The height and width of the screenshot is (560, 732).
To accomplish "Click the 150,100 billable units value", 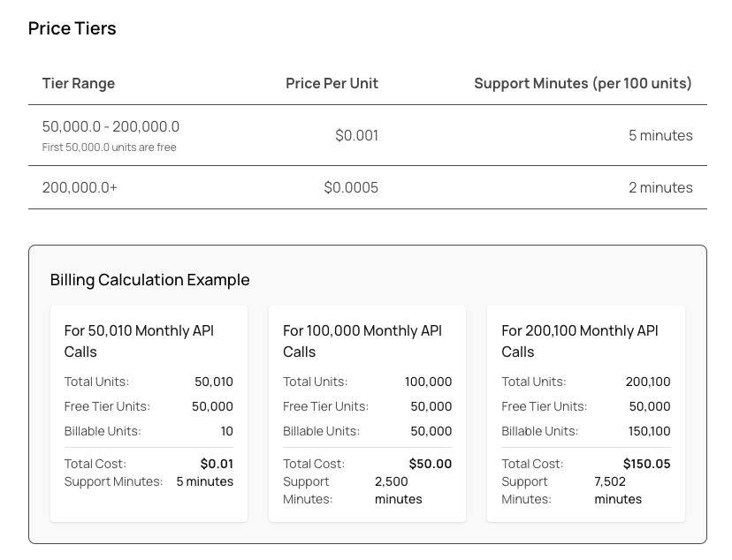I will [x=647, y=431].
